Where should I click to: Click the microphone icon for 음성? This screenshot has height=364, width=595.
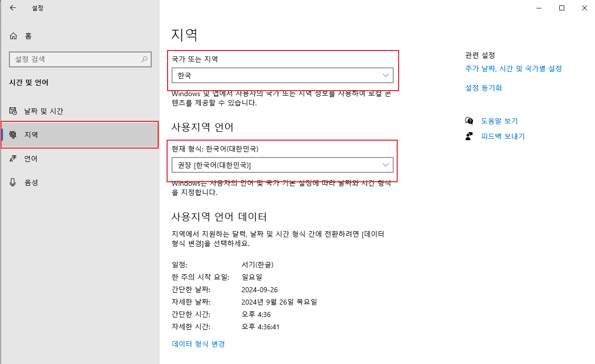(13, 182)
